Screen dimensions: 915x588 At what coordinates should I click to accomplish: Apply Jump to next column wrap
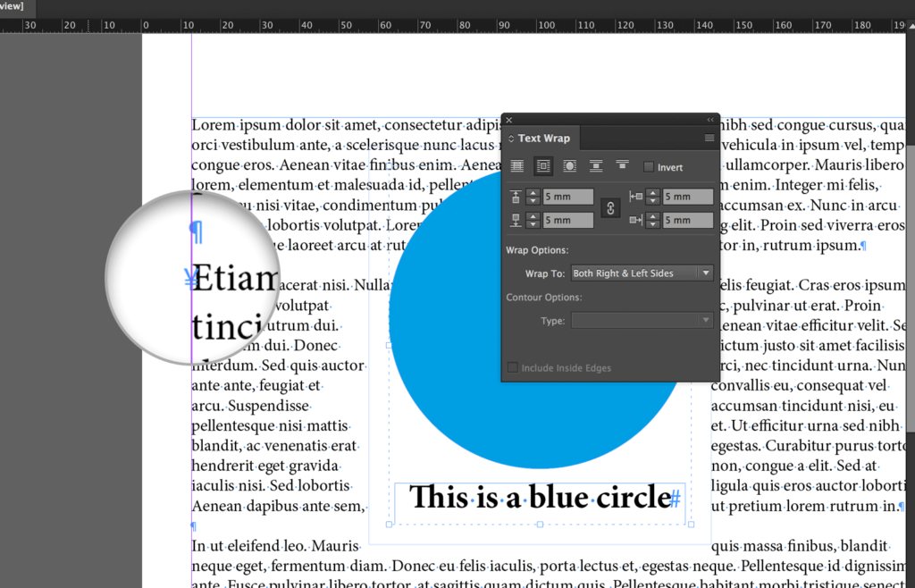pos(622,165)
